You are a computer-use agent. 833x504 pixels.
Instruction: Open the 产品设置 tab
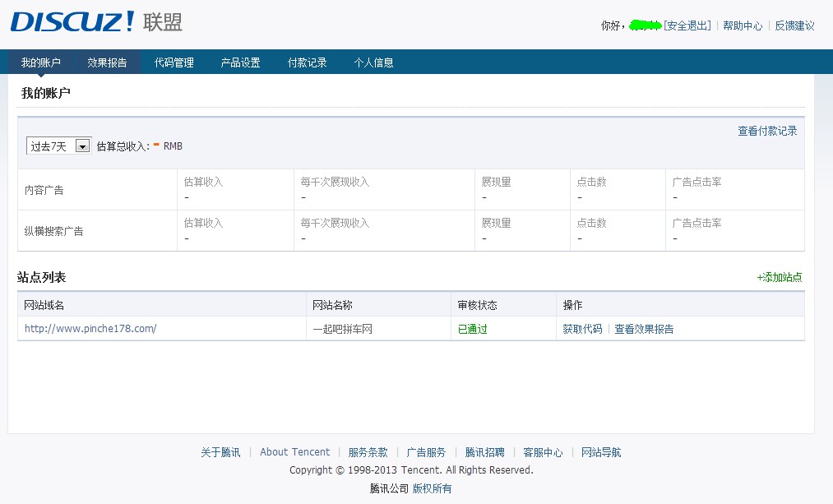tap(241, 62)
